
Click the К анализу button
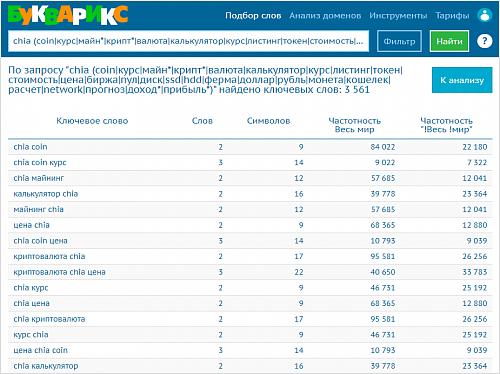[x=462, y=80]
